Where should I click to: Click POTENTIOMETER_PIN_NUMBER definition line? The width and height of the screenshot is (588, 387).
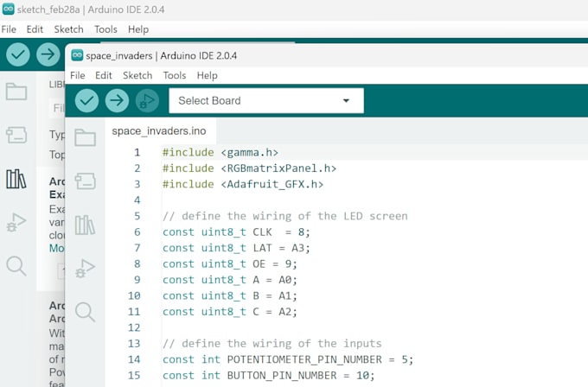(x=288, y=359)
